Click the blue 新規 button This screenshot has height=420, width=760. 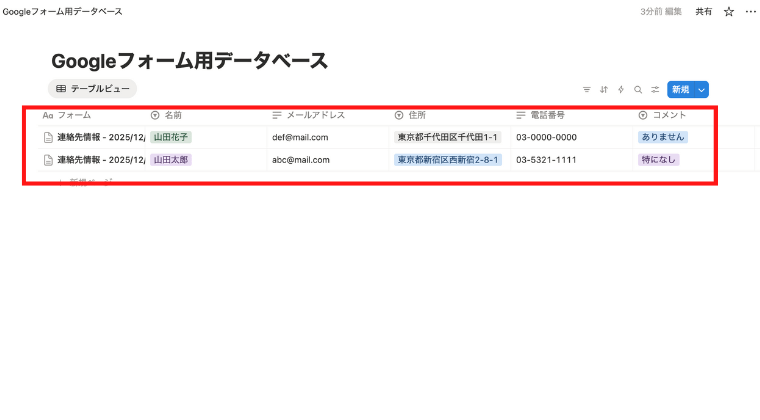click(681, 90)
